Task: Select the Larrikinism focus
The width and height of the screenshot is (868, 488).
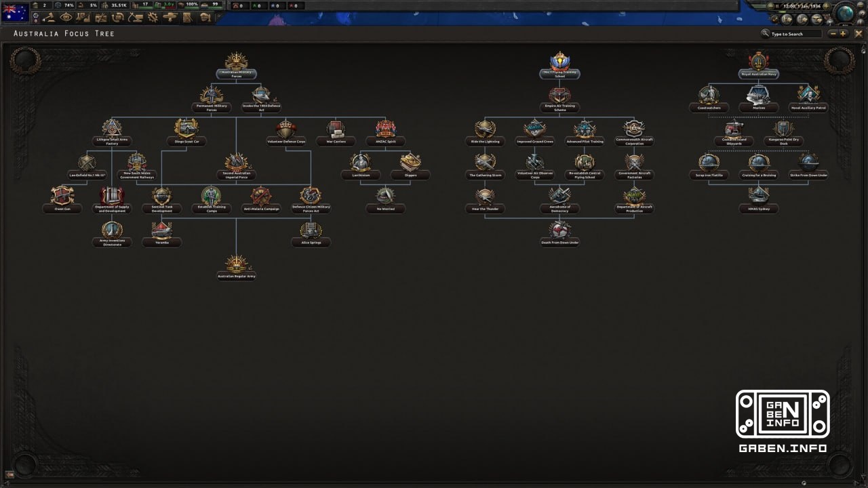Action: tap(361, 167)
